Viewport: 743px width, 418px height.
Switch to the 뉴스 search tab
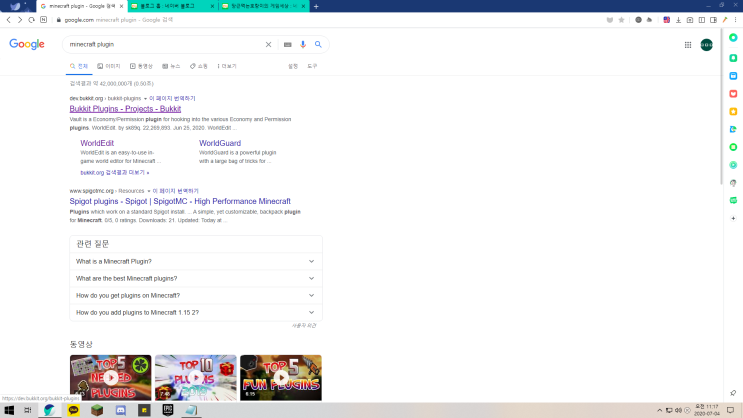171,66
